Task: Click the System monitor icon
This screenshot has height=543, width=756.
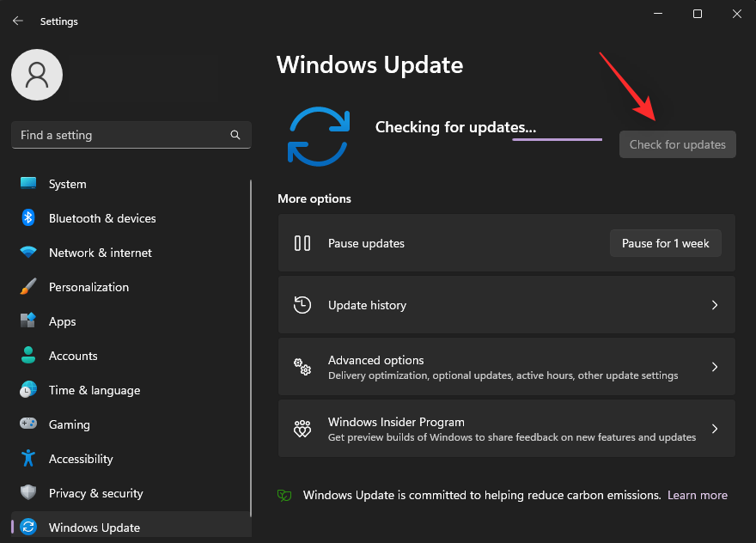Action: (x=28, y=183)
